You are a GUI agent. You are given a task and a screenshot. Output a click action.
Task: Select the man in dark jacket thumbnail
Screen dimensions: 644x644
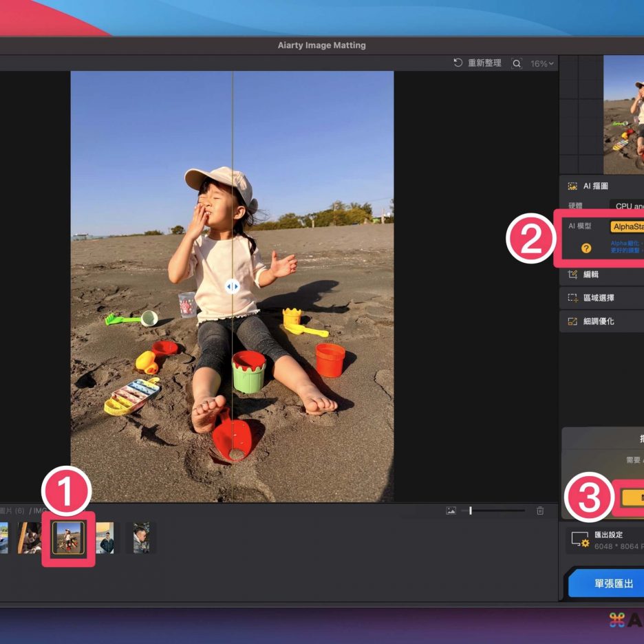105,537
